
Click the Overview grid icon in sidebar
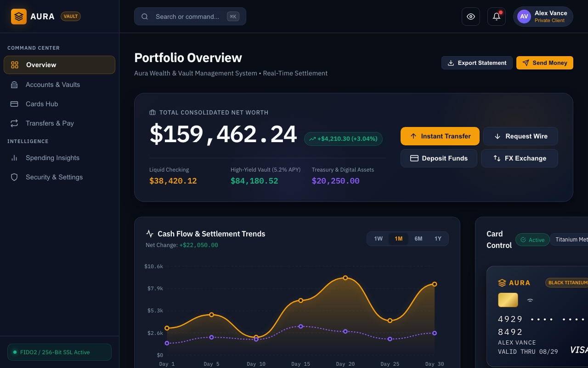tap(15, 65)
